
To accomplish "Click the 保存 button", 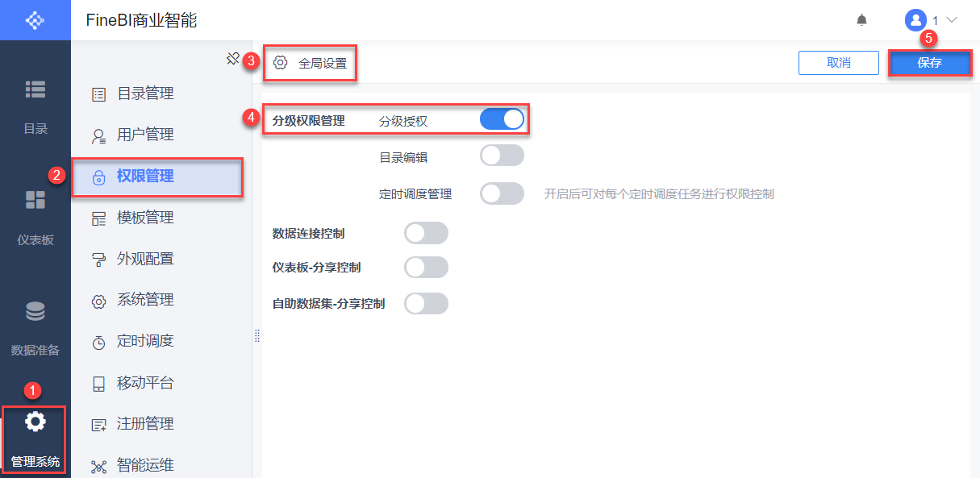I will 930,63.
